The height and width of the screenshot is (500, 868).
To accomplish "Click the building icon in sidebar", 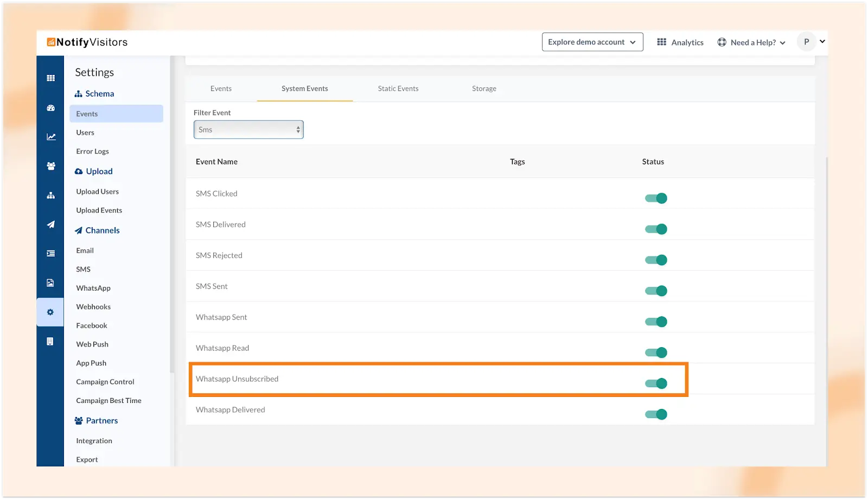I will tap(50, 342).
